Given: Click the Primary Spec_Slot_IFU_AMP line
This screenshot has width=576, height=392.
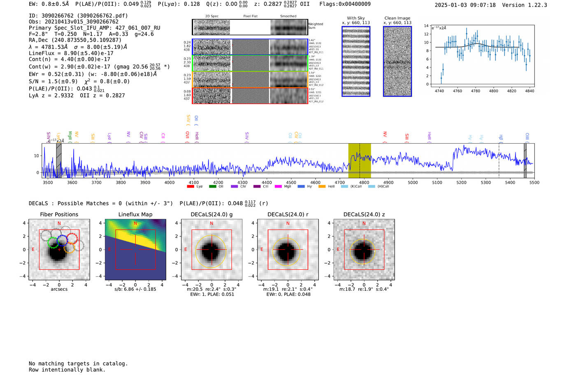Looking at the screenshot, I should coord(95,28).
